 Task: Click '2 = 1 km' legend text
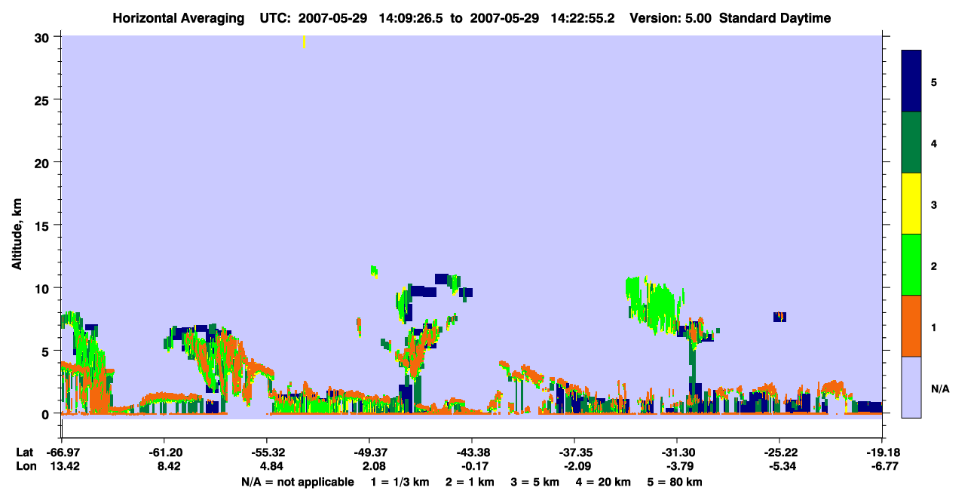pos(470,482)
